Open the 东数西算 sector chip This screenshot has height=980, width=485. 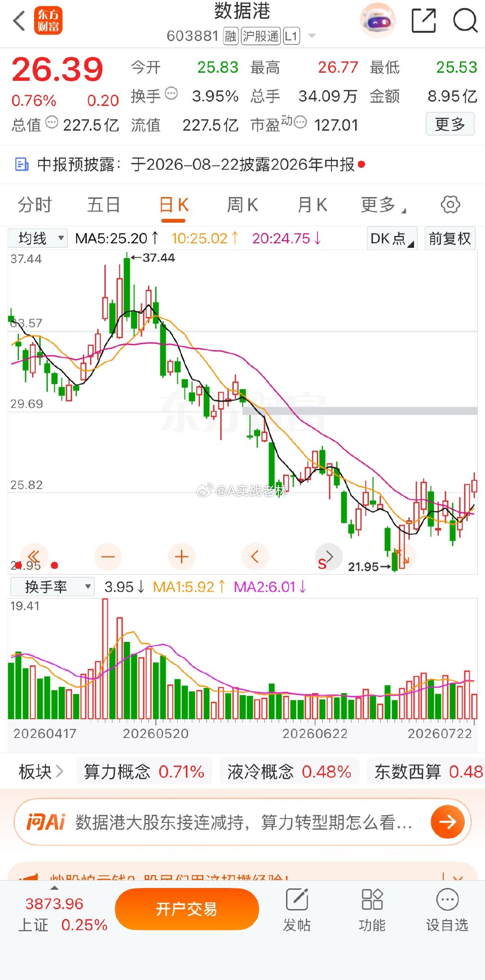click(426, 772)
